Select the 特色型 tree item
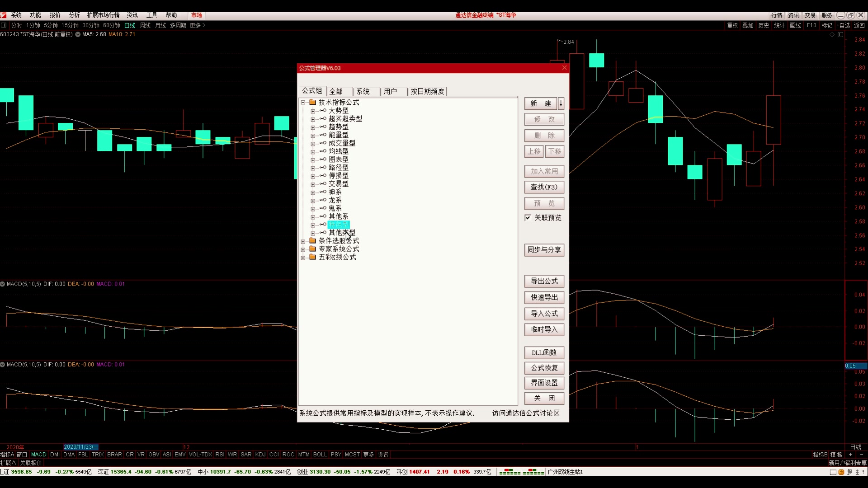This screenshot has height=488, width=868. [339, 225]
